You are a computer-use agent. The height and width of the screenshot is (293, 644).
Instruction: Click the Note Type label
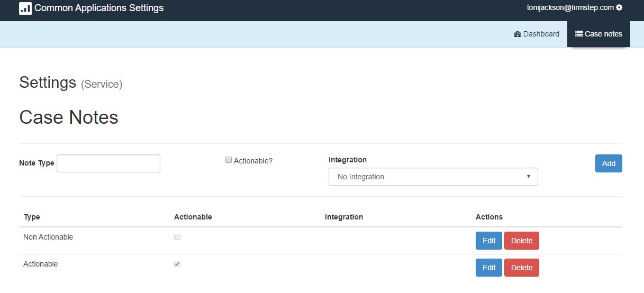pos(37,163)
